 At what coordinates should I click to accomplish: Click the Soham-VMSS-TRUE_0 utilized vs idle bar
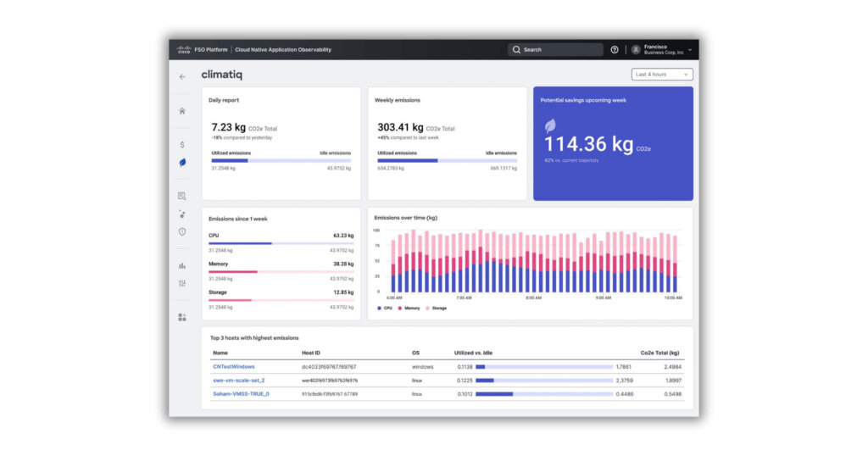544,394
